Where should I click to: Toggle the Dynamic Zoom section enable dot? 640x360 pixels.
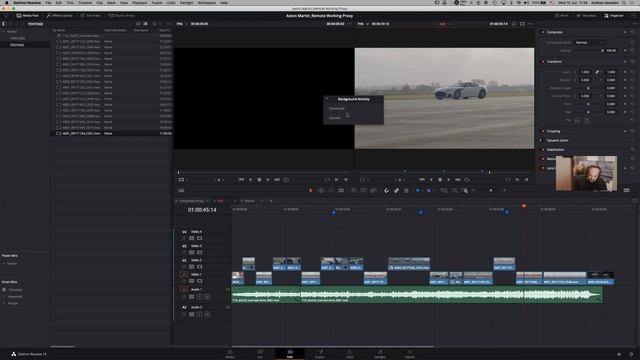coord(542,140)
